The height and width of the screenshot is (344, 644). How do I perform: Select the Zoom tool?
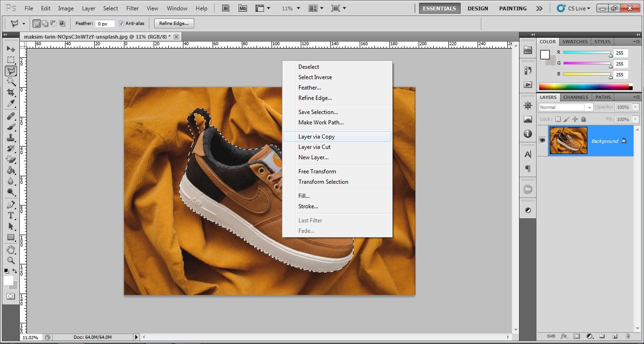[11, 260]
